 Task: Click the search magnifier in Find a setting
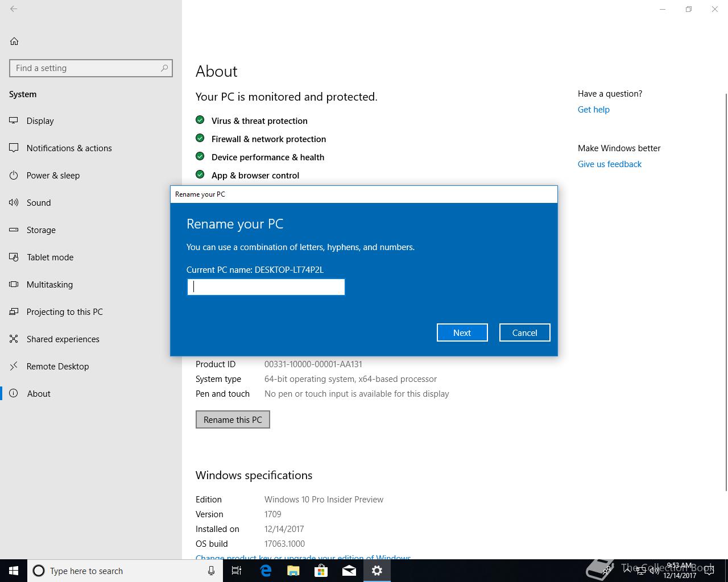coord(164,68)
